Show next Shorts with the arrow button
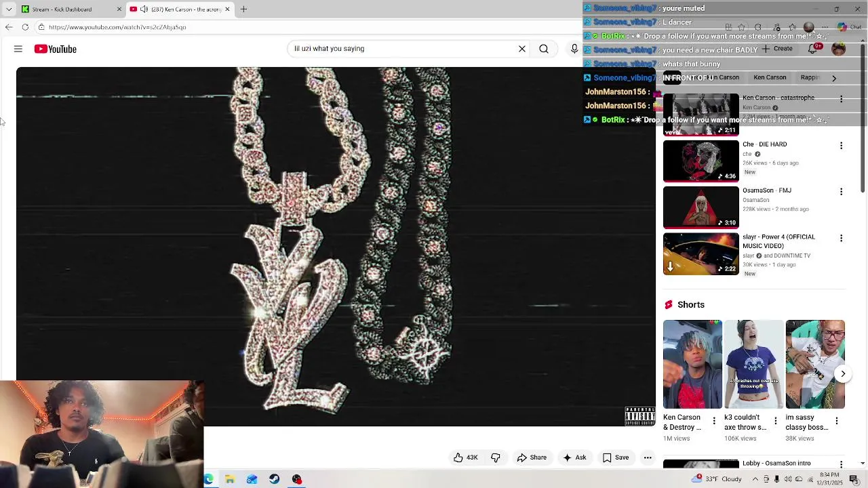This screenshot has width=868, height=488. pyautogui.click(x=843, y=373)
